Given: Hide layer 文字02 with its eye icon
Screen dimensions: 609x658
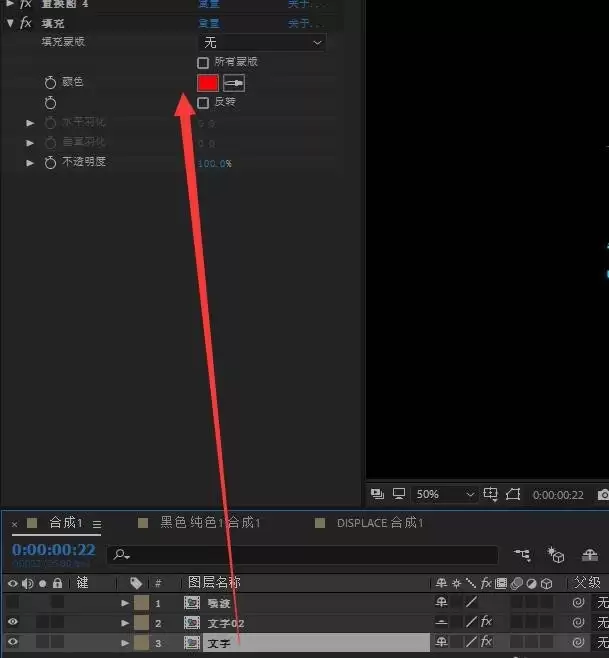Looking at the screenshot, I should tap(13, 621).
